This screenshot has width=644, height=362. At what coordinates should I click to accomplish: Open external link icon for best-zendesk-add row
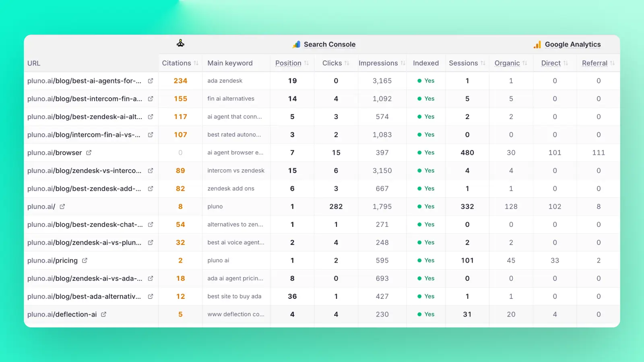coord(151,189)
